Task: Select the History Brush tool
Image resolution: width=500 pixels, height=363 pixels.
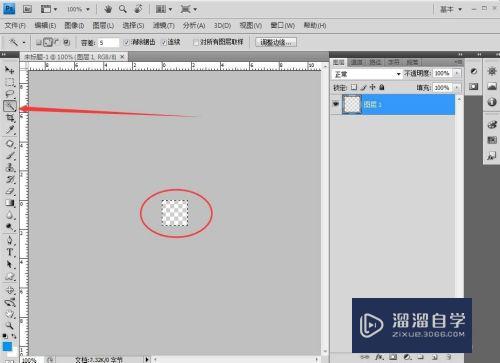Action: coord(9,179)
